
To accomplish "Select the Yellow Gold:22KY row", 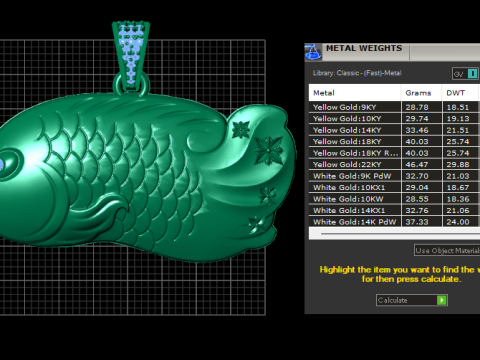I will click(395, 165).
